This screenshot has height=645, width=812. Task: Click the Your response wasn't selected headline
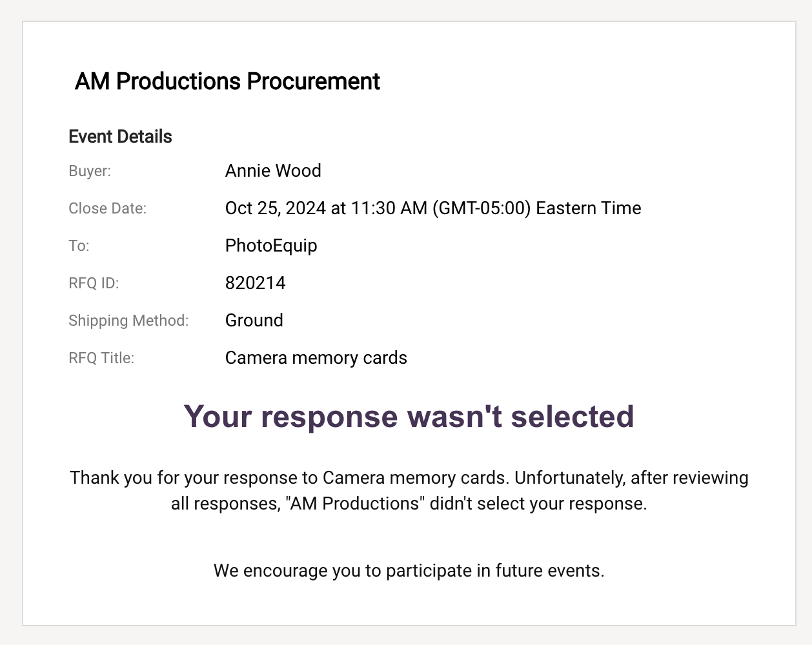click(x=409, y=417)
